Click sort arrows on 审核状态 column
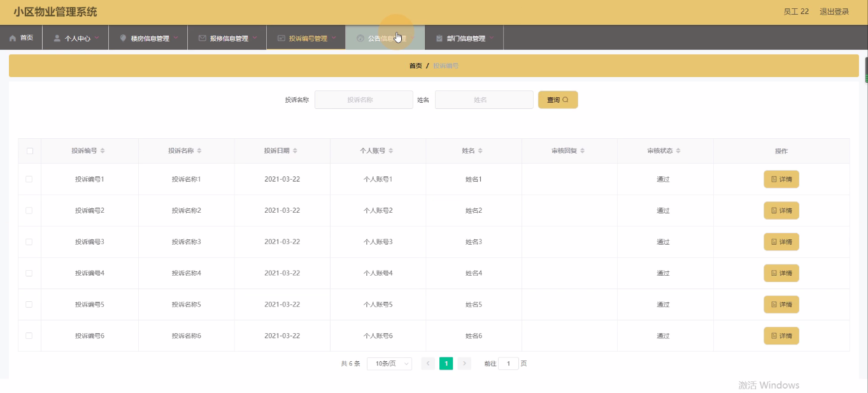Screen dimensions: 868x393 point(678,151)
